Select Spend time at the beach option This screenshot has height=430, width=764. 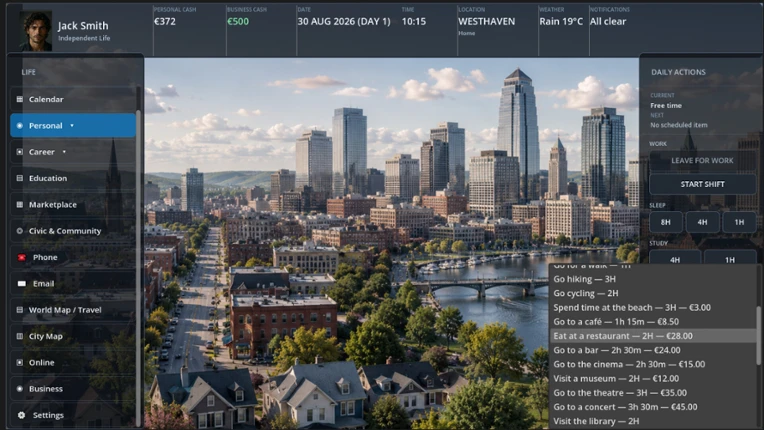click(653, 307)
